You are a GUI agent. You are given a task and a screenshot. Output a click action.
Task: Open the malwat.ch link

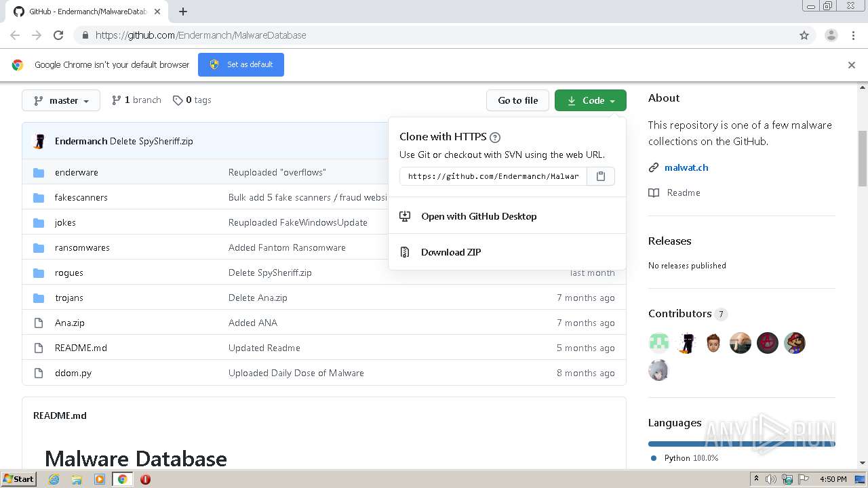click(x=686, y=167)
